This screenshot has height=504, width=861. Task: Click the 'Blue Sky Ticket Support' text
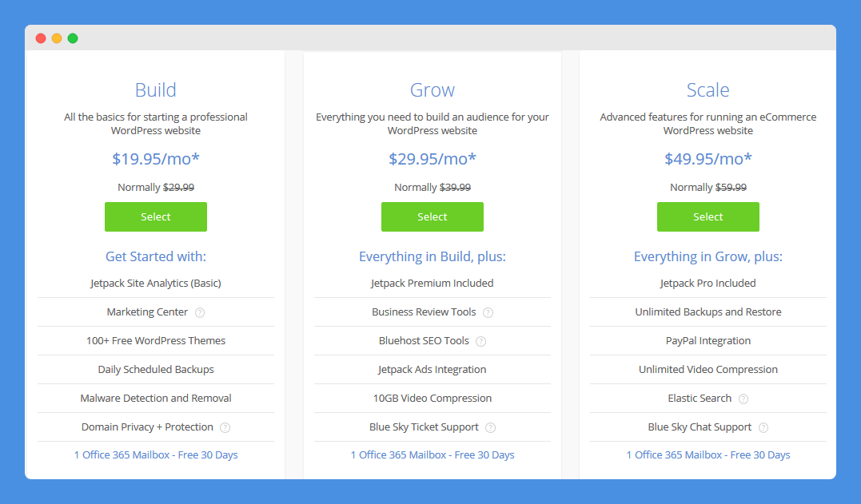click(x=424, y=427)
